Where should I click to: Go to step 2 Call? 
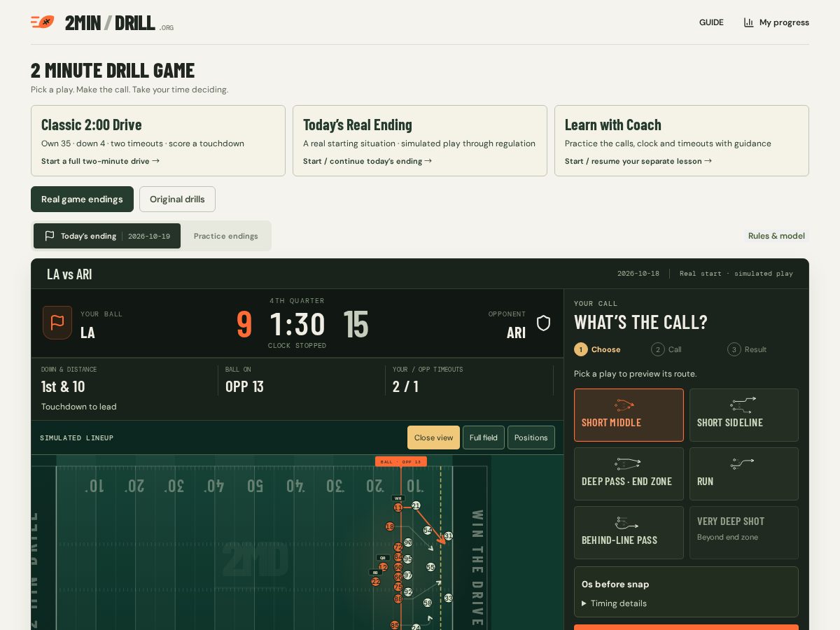coord(666,349)
